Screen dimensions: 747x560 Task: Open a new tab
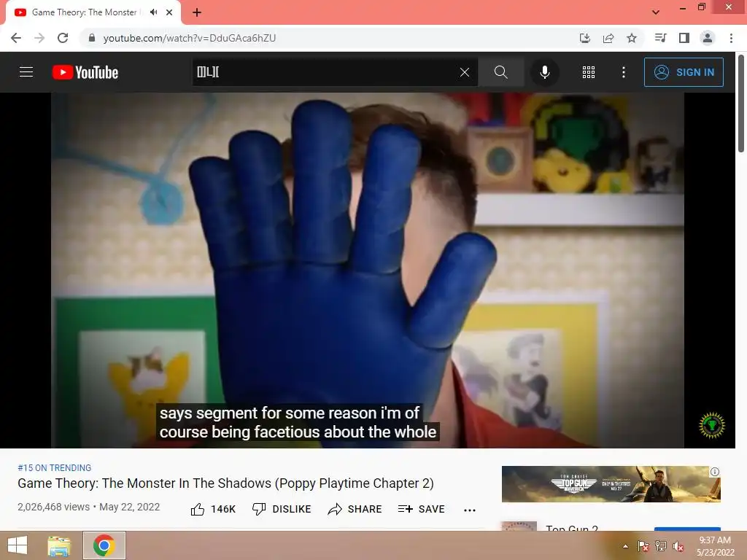(x=197, y=12)
